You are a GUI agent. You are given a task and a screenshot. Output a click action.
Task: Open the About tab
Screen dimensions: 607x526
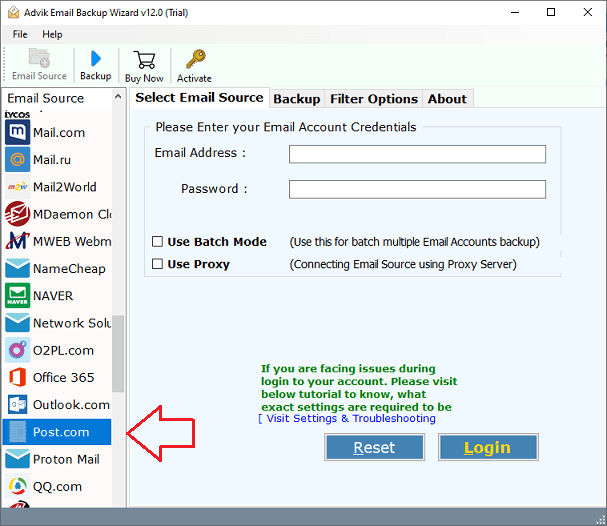click(447, 99)
